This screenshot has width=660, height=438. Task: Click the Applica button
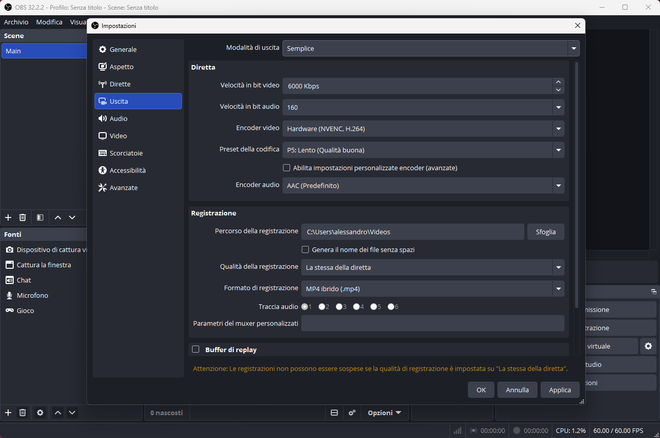(560, 390)
